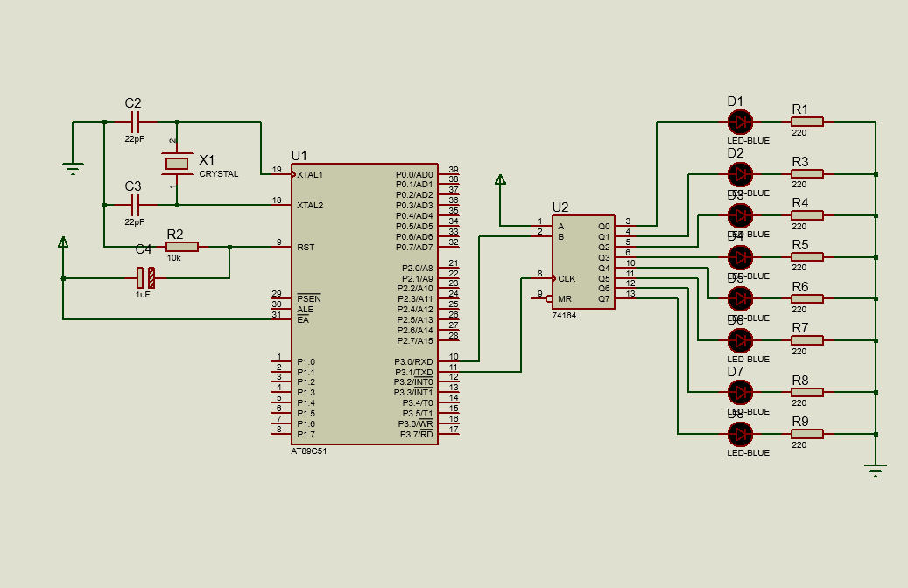Select the R8 resistor body
This screenshot has width=908, height=588.
click(807, 392)
